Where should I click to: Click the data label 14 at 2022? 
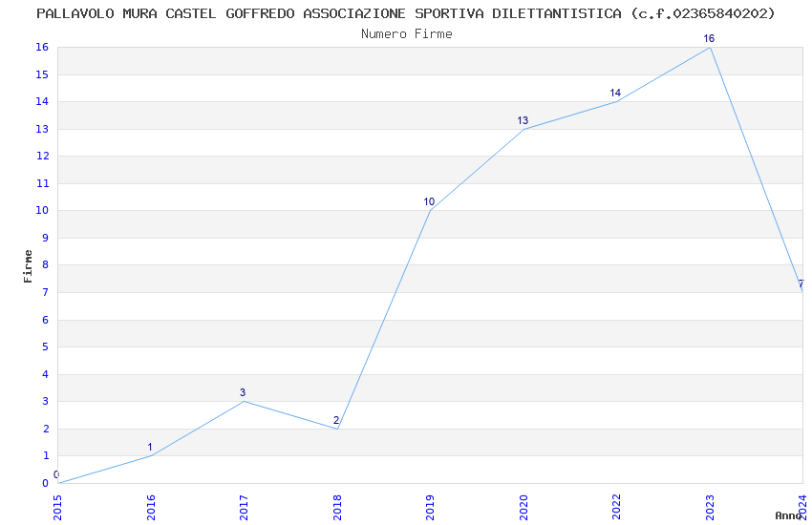pos(615,93)
